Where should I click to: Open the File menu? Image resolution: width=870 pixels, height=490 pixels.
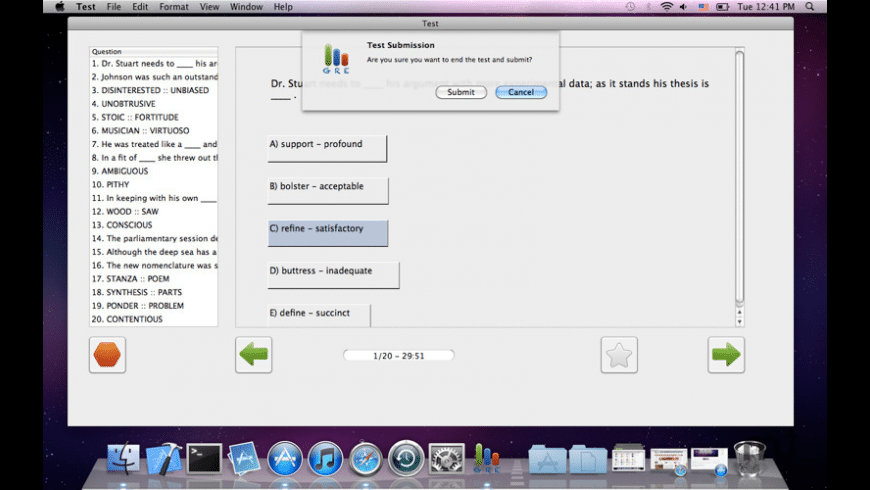114,7
